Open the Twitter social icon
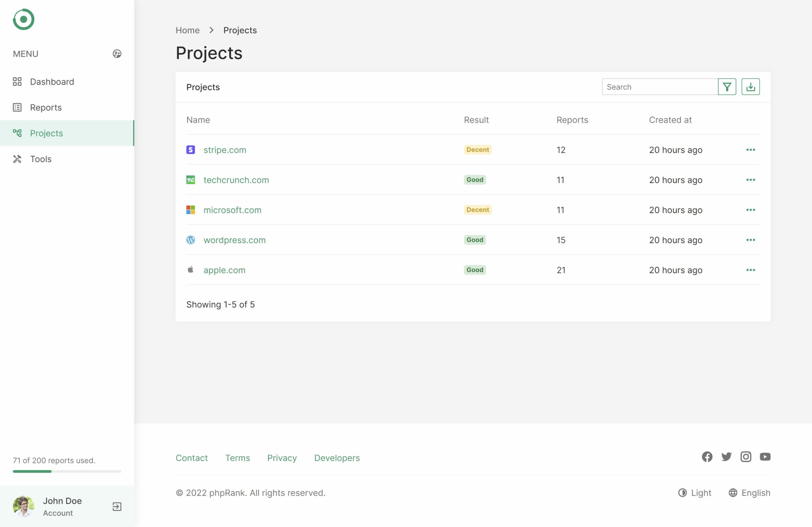Viewport: 812px width, 527px height. coord(726,457)
